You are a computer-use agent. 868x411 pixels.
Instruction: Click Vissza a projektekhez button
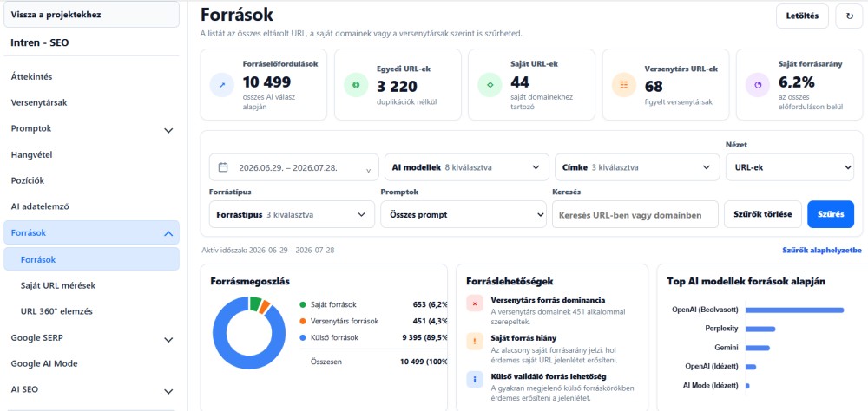point(91,15)
